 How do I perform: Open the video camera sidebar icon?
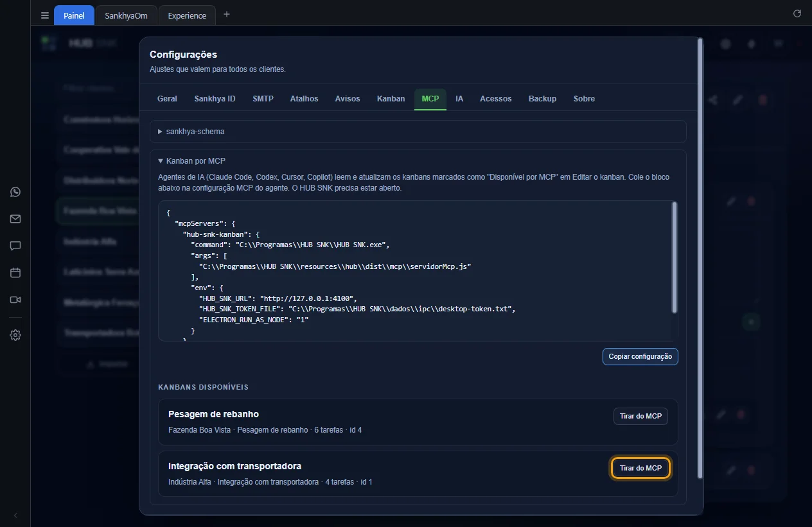15,300
